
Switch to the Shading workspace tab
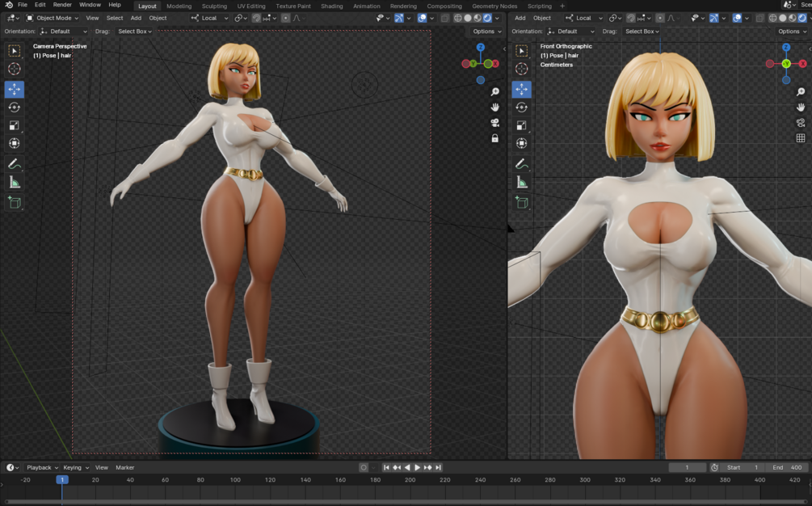(x=331, y=6)
